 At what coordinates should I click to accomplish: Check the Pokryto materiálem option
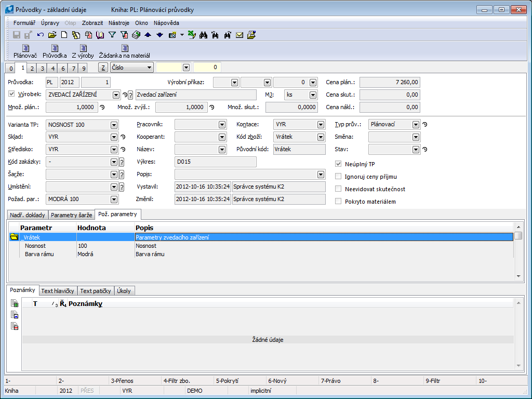pyautogui.click(x=339, y=202)
